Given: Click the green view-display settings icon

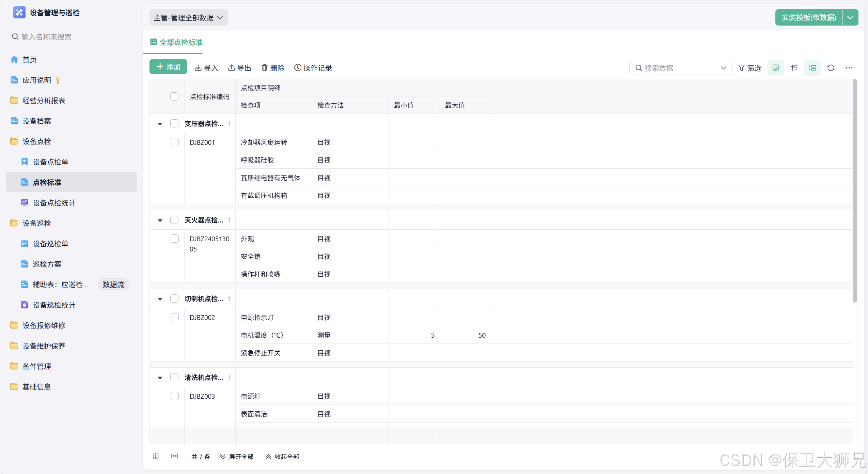Looking at the screenshot, I should 776,68.
